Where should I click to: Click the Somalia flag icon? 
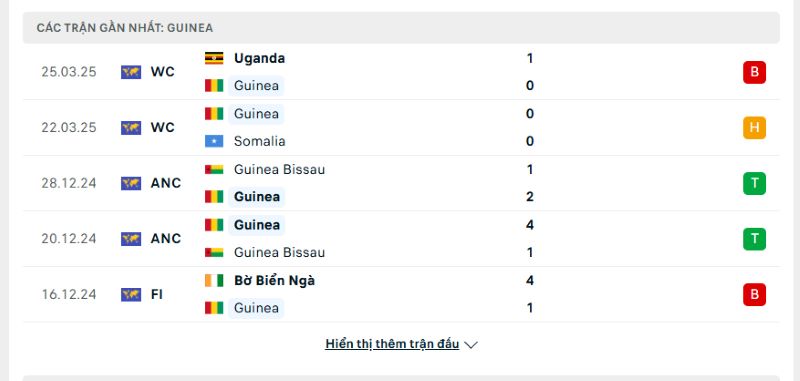[x=214, y=141]
